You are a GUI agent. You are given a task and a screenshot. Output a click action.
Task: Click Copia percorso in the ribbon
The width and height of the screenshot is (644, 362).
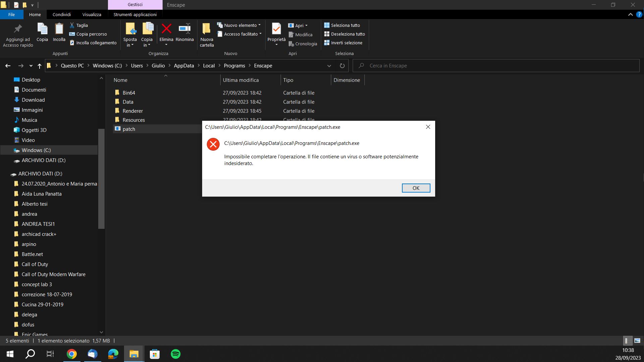[88, 34]
